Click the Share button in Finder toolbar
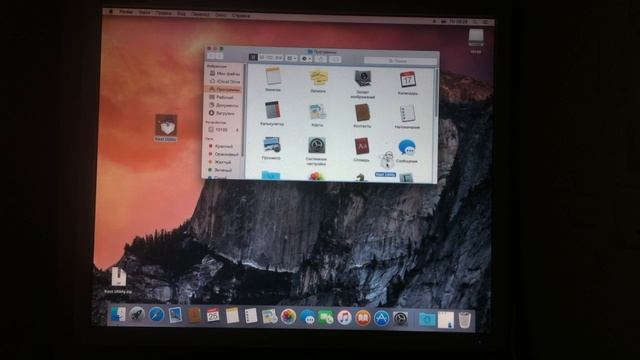Screen dimensions: 640x360 point(321,59)
